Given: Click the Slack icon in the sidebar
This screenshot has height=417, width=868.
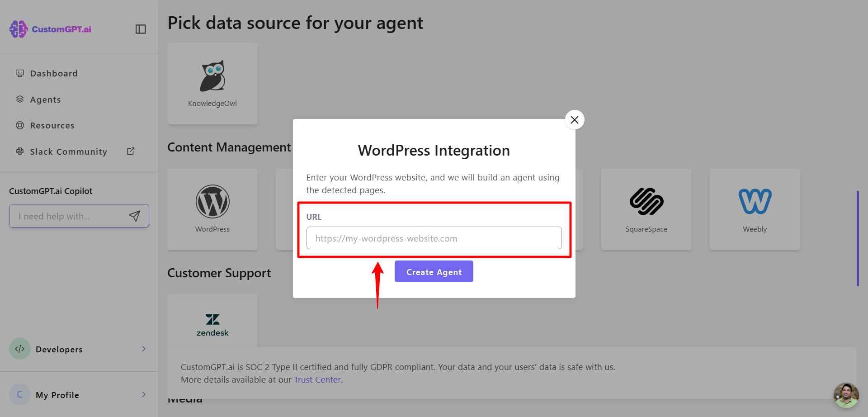Looking at the screenshot, I should [20, 151].
